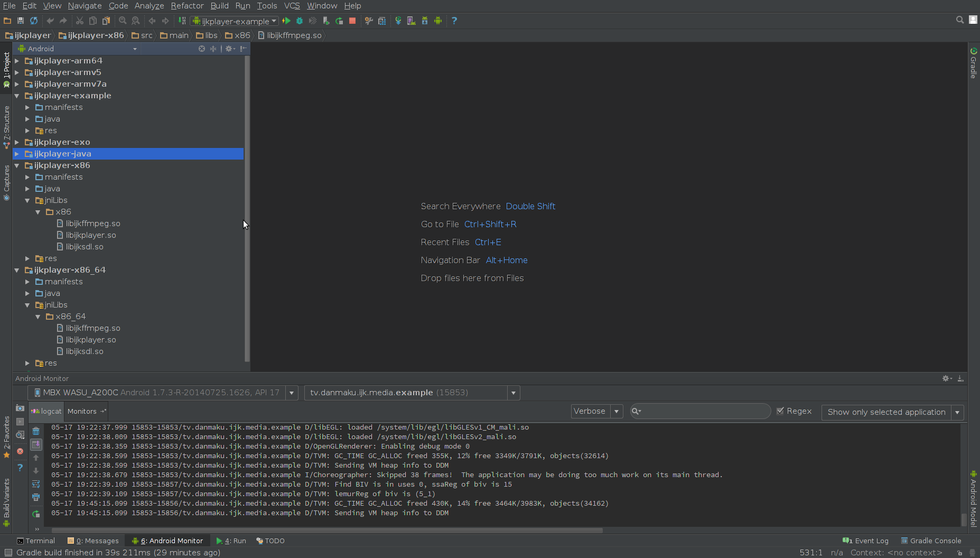This screenshot has height=558, width=980.
Task: Open the 4: Run tool window
Action: pos(231,541)
